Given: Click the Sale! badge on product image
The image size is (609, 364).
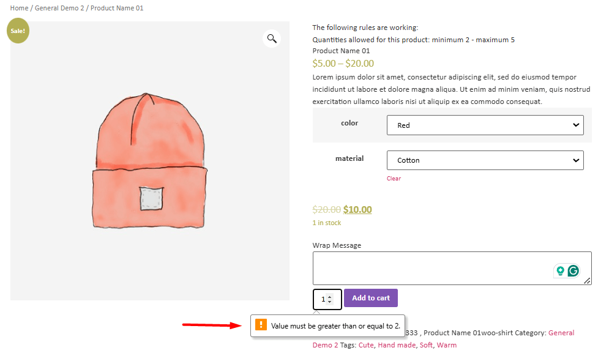Looking at the screenshot, I should (x=18, y=31).
